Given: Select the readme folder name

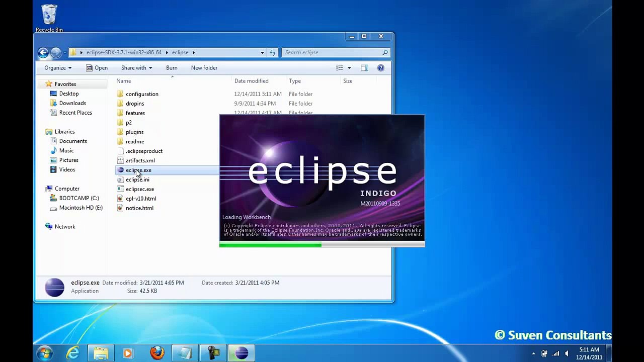Looking at the screenshot, I should [x=135, y=141].
